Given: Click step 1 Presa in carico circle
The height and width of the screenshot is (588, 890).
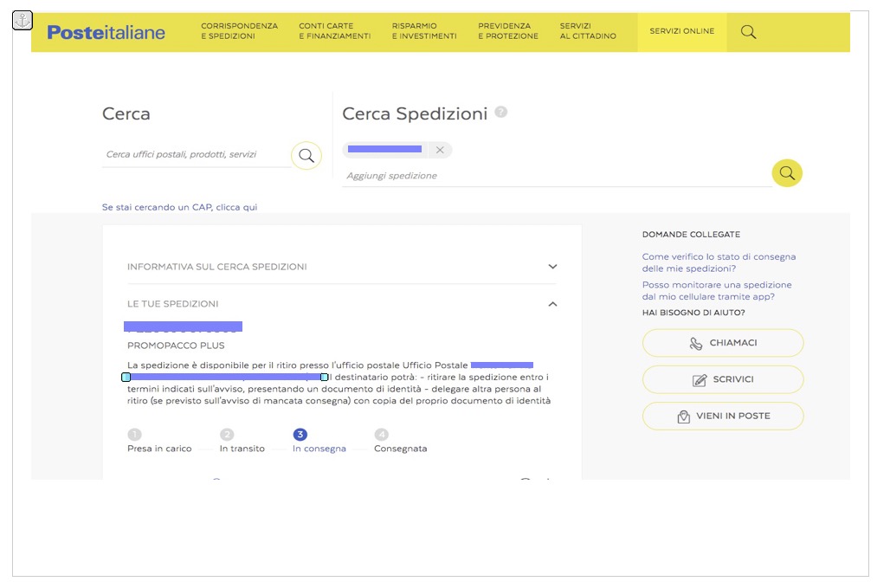Looking at the screenshot, I should (x=134, y=434).
